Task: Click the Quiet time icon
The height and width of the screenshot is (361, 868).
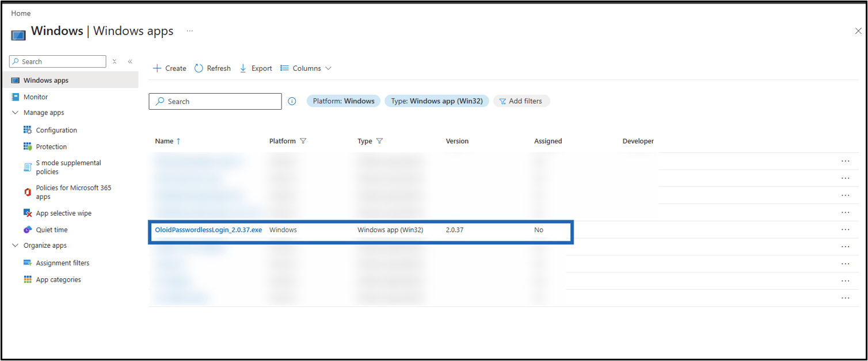Action: 28,230
